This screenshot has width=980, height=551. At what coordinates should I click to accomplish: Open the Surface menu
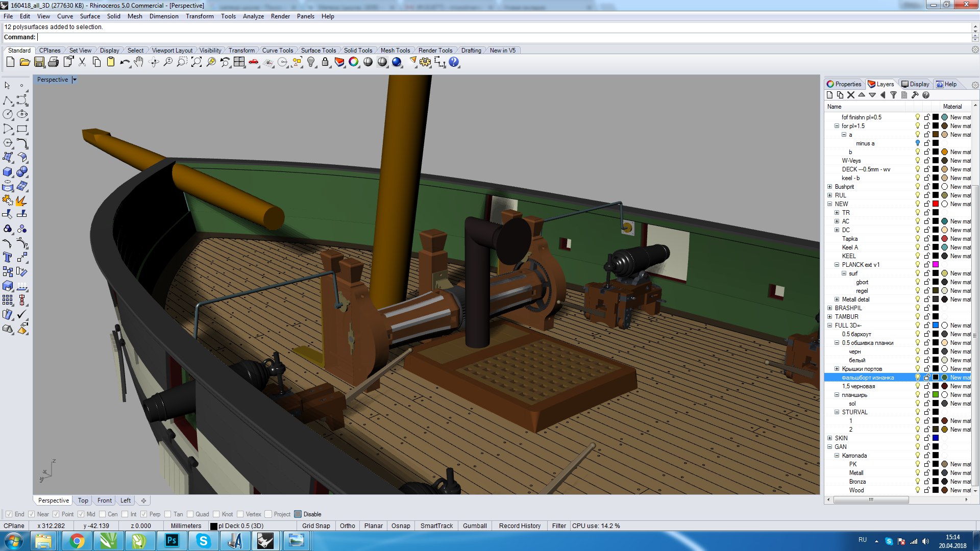[x=90, y=16]
